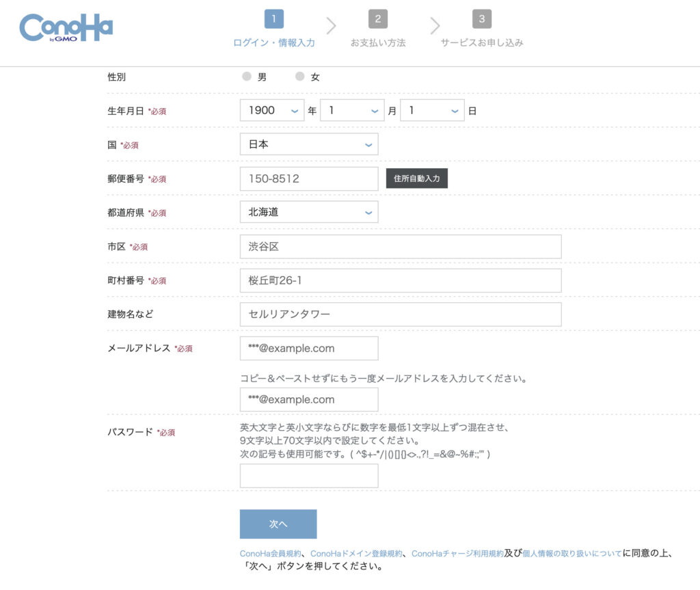Click the step 3 number badge
The height and width of the screenshot is (590, 700).
482,18
